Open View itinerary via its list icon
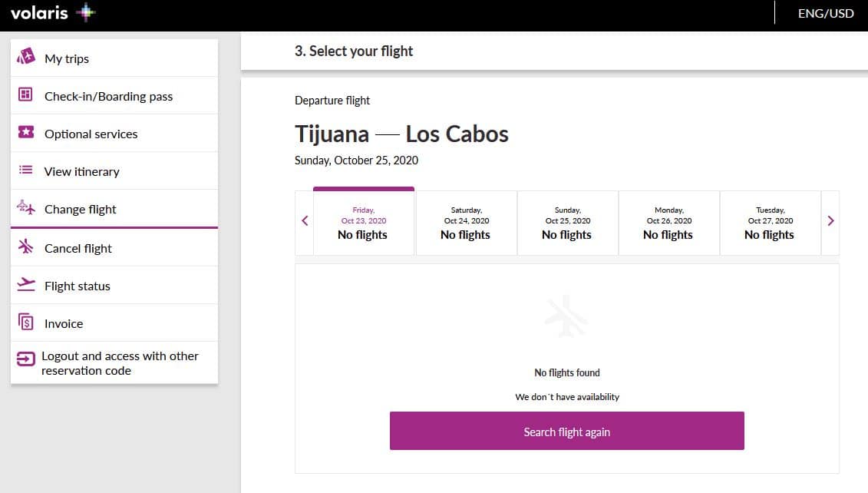 (25, 170)
